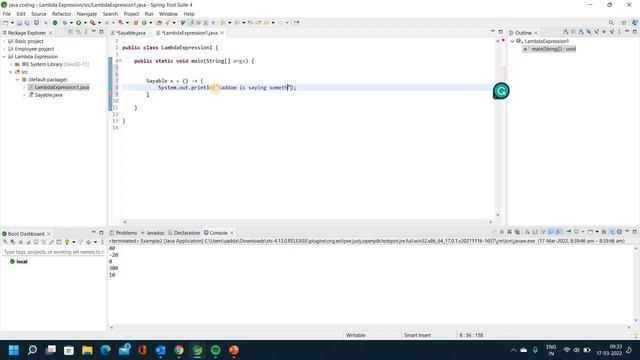Image resolution: width=640 pixels, height=360 pixels.
Task: Open the Run button dropdown arrow
Action: [x=85, y=23]
